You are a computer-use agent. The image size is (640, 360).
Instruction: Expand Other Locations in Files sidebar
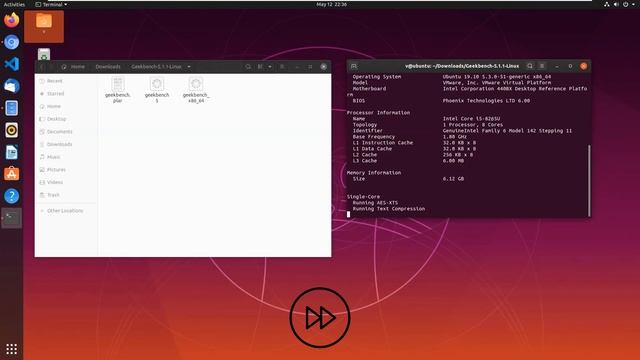pos(66,211)
